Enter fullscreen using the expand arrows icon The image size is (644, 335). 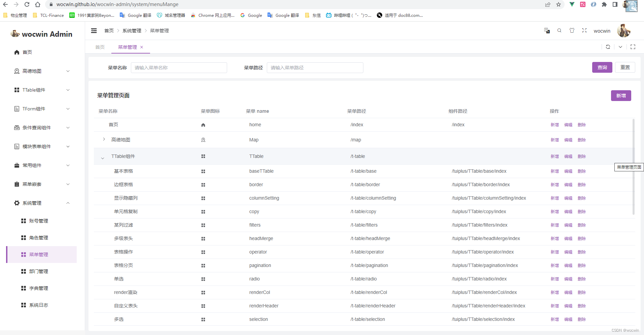coord(584,30)
